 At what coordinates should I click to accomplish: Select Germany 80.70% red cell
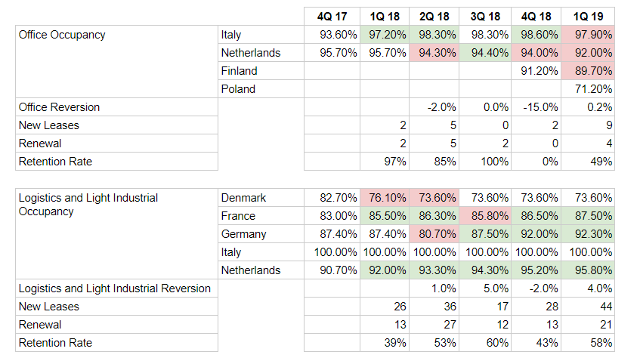[434, 234]
